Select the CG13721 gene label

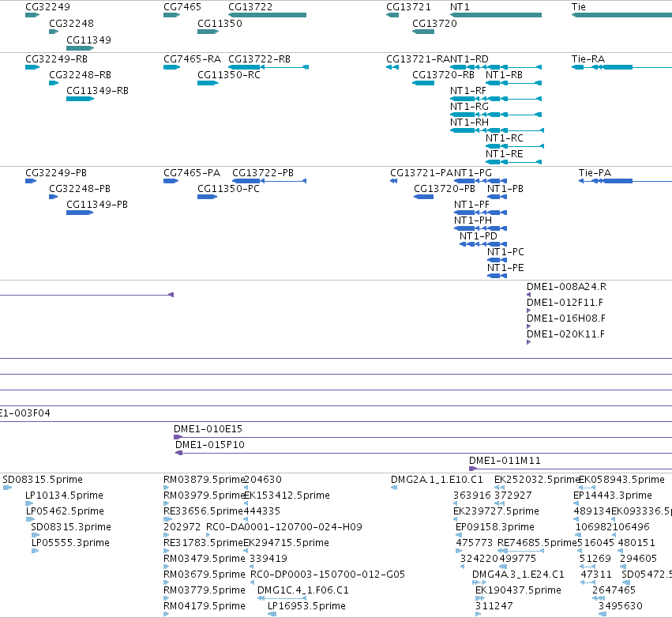coord(408,7)
